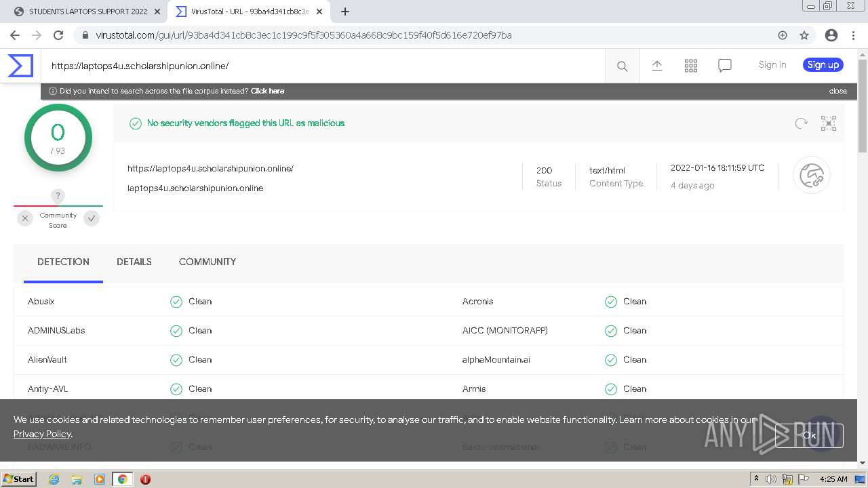Open the DETECTION tab
This screenshot has height=488, width=868.
(63, 262)
